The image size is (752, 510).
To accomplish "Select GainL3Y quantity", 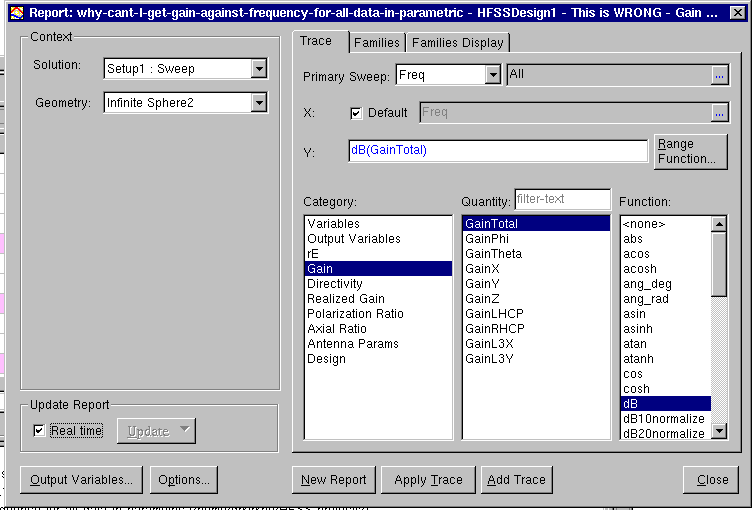I will [536, 358].
